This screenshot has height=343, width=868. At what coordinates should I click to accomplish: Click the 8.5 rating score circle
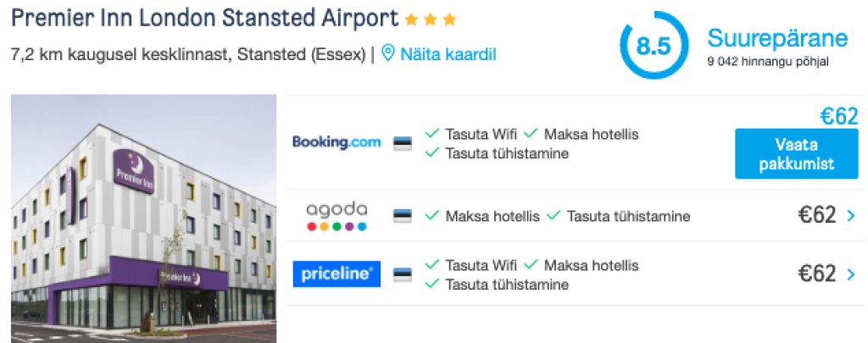click(654, 45)
